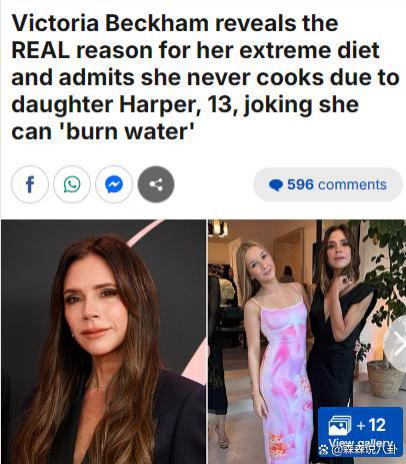The width and height of the screenshot is (406, 464).
Task: Click the @森森说八卦 watermark username
Action: coord(363,450)
